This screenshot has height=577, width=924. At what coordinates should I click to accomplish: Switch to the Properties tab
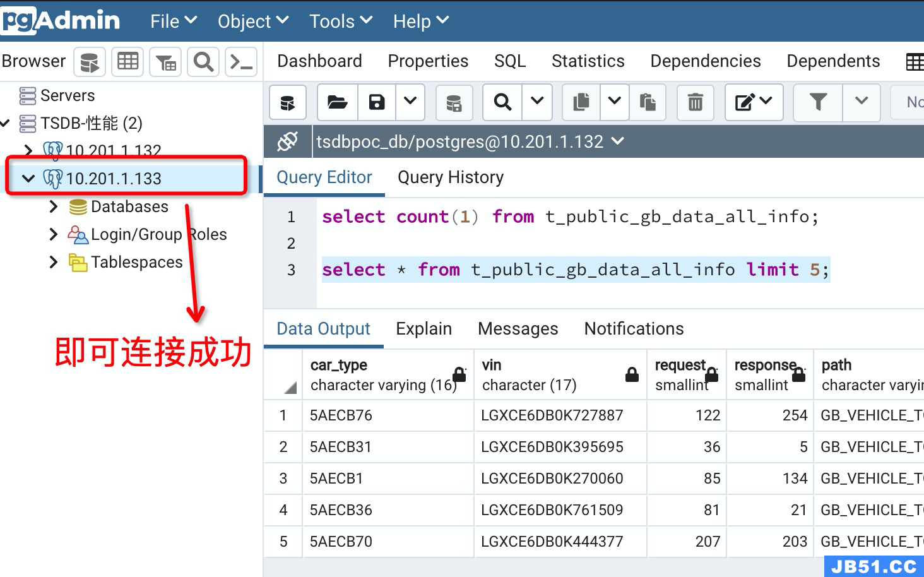[x=428, y=61]
